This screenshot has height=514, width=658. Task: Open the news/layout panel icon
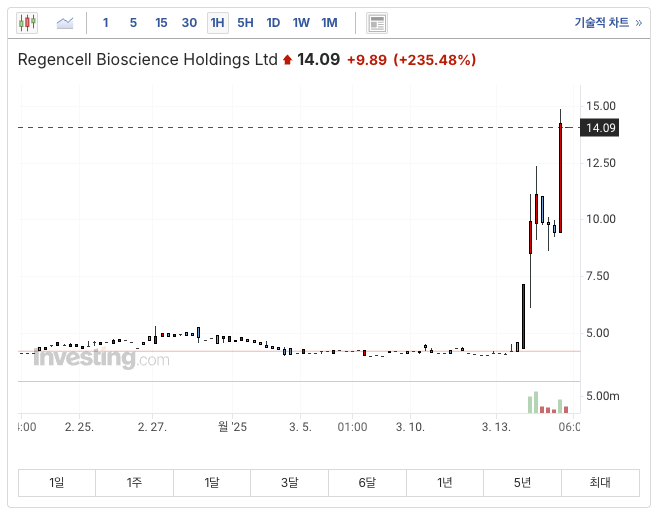pos(377,23)
